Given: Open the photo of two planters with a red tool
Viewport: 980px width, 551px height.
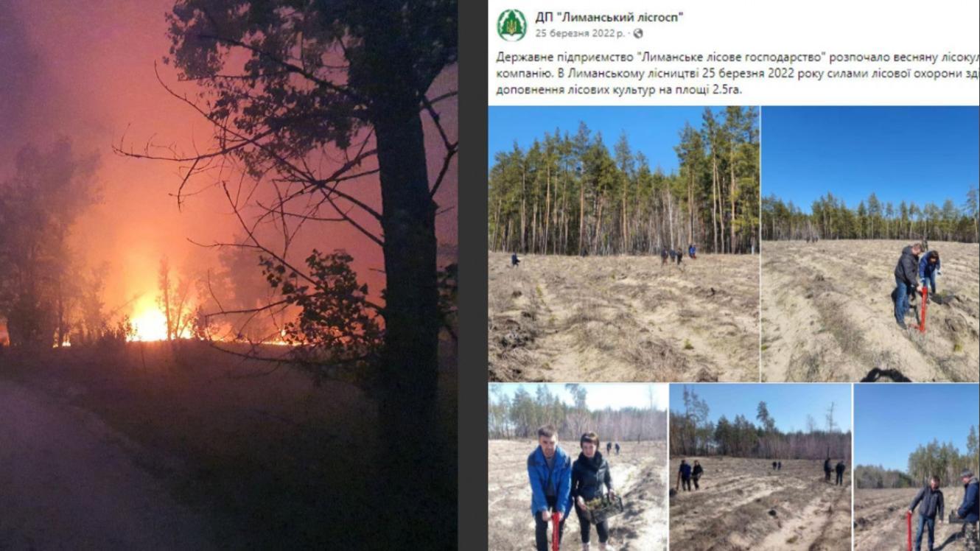Looking at the screenshot, I should [x=870, y=244].
